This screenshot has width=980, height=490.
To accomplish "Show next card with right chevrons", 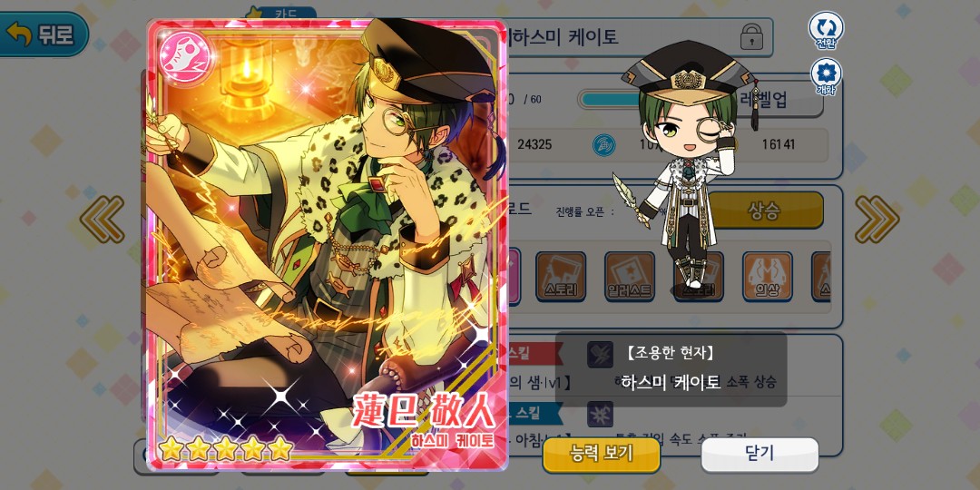I will (x=877, y=219).
